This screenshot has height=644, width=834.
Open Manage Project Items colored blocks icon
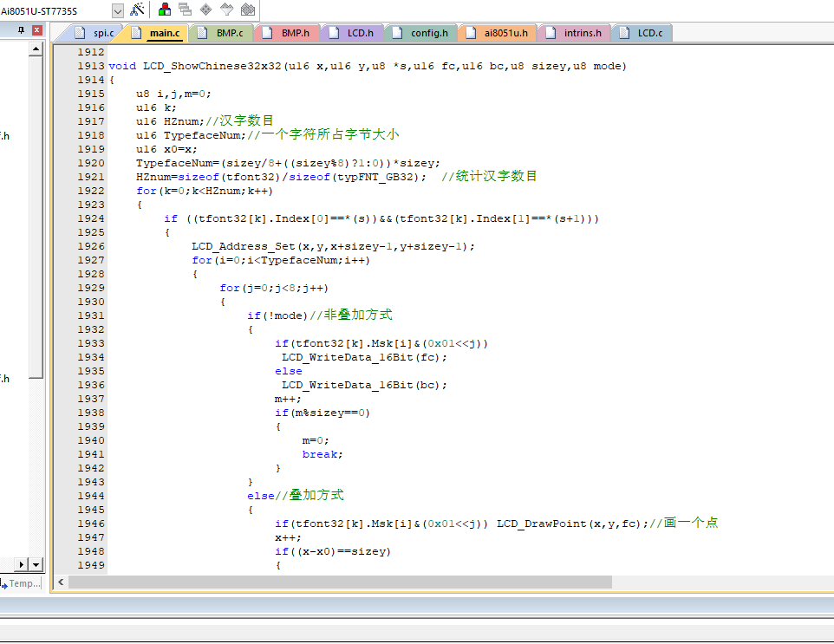pyautogui.click(x=165, y=9)
